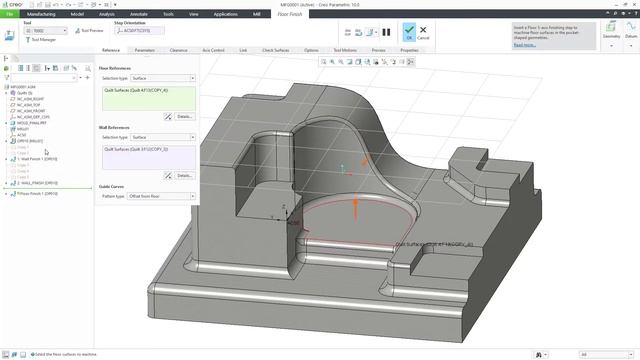Open the selection filter dropdown in status bar

click(x=607, y=355)
